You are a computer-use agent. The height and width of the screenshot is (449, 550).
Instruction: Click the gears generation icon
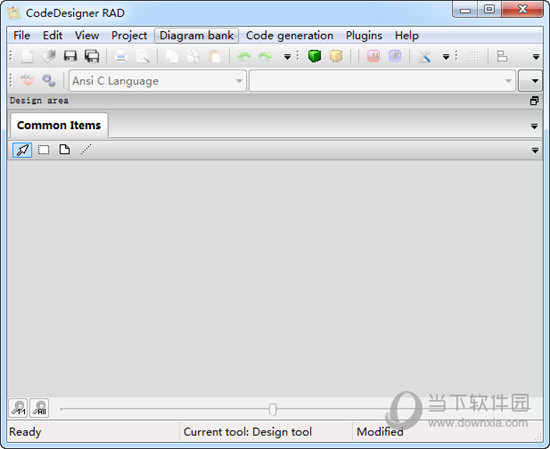click(x=49, y=81)
